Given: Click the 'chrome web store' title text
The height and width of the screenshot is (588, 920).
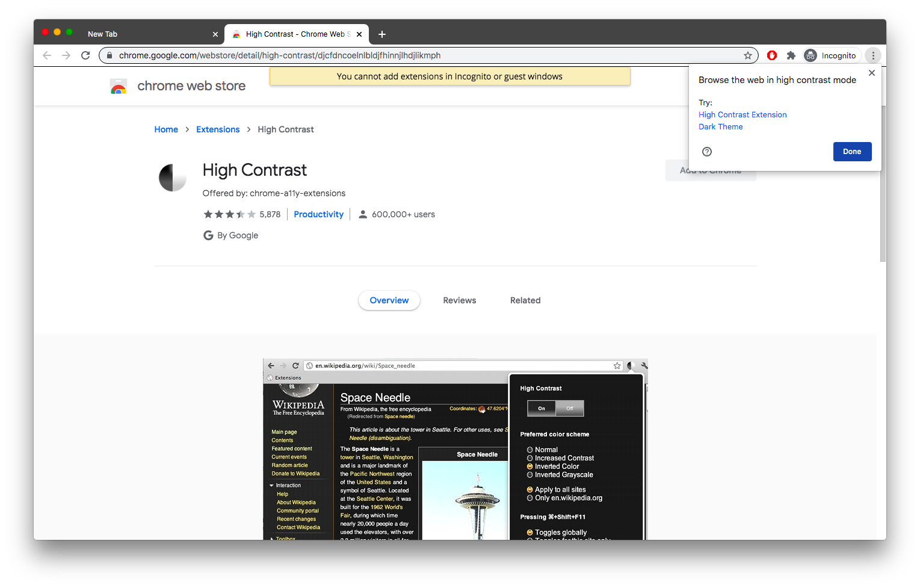Looking at the screenshot, I should [x=191, y=86].
